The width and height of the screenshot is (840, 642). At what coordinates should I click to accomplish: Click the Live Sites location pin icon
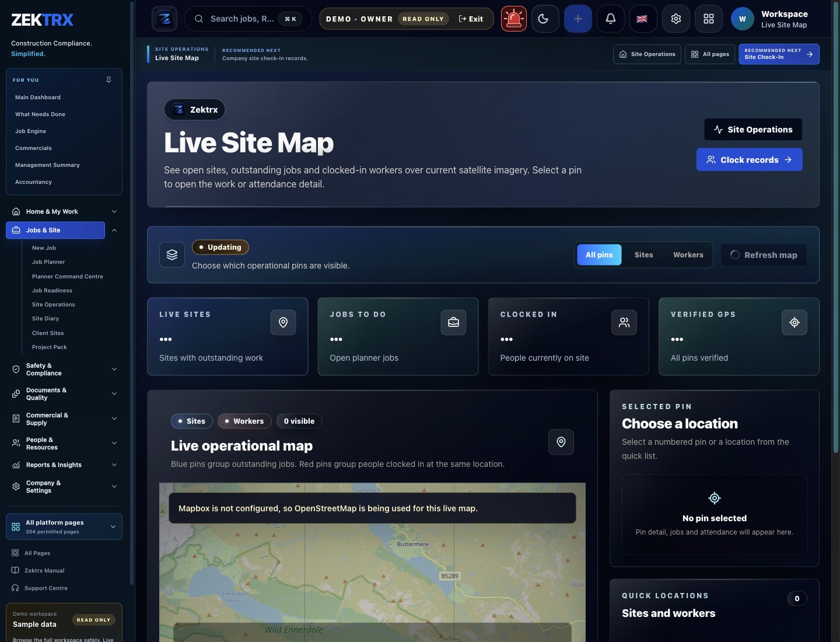tap(283, 322)
